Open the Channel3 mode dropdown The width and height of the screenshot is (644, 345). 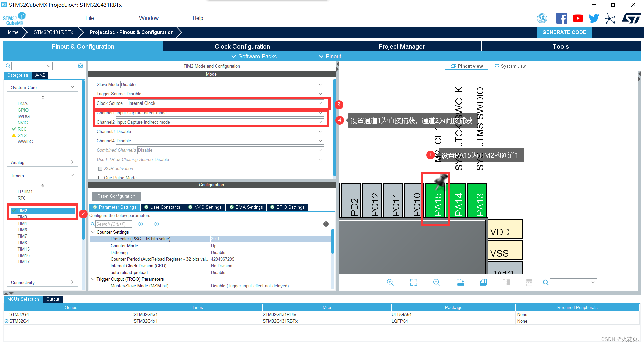point(220,131)
